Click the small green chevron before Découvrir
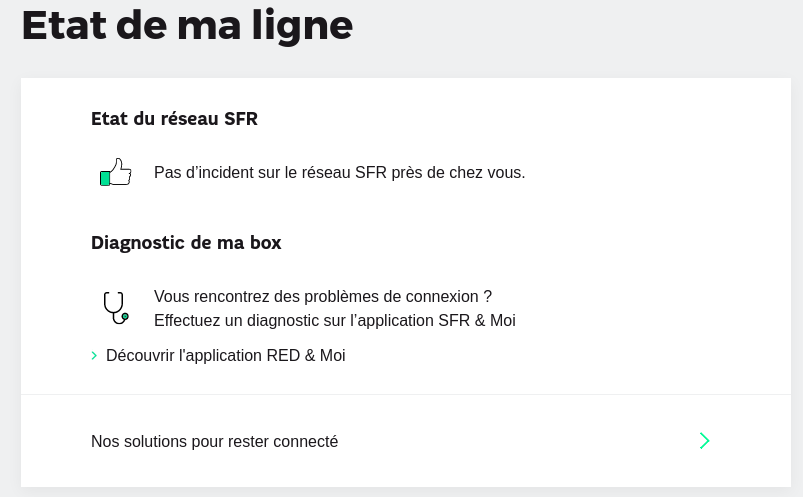 [x=94, y=356]
